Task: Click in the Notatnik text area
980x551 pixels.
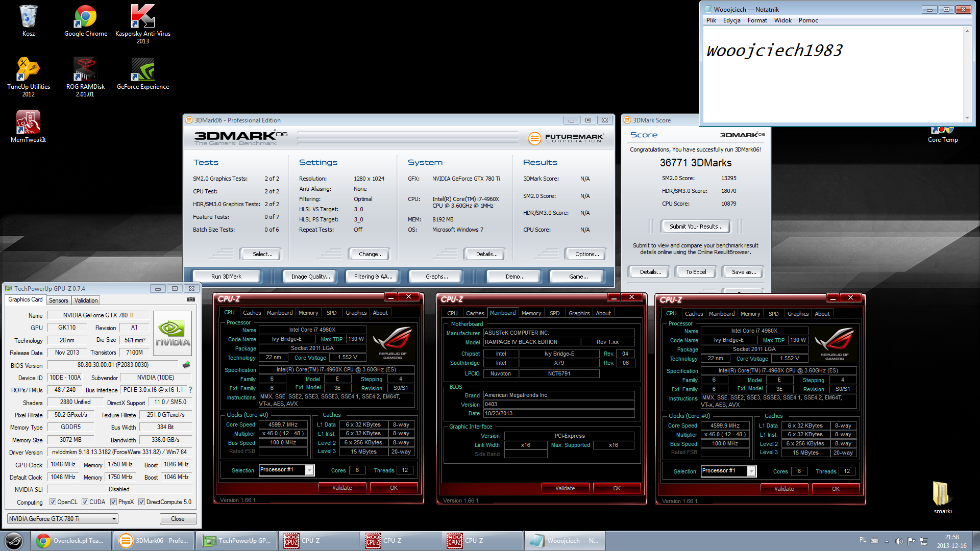Action: pos(833,74)
